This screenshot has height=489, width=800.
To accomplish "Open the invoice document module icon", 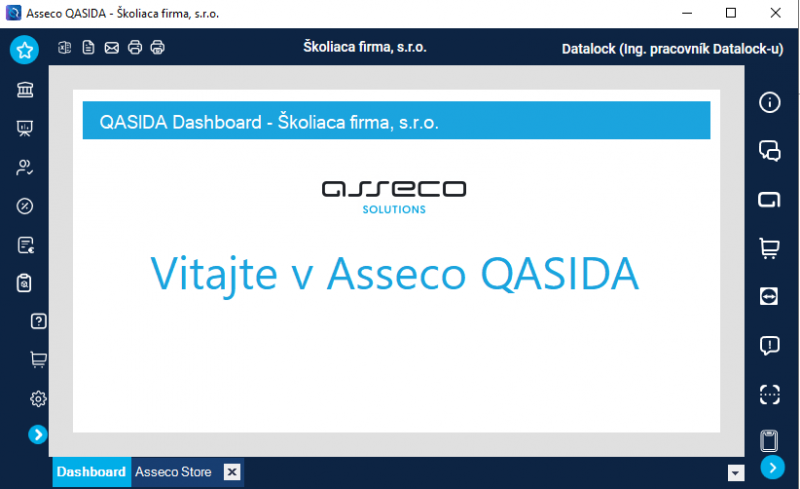I will (x=25, y=245).
